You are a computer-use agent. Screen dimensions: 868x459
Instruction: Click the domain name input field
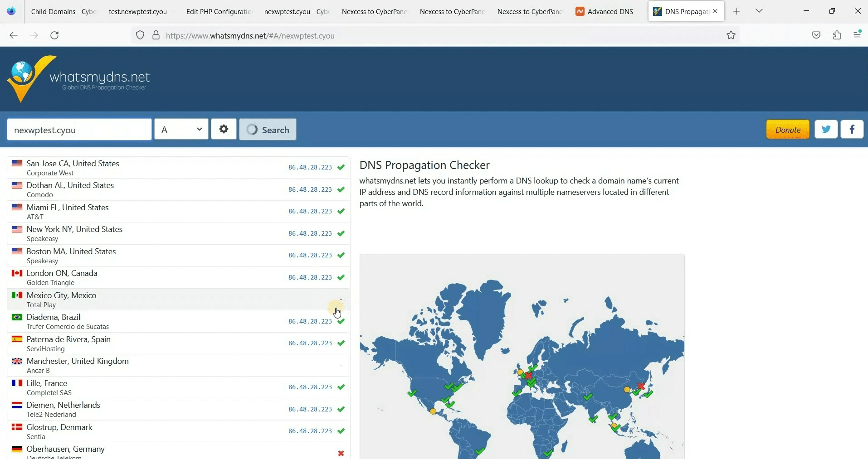click(79, 130)
